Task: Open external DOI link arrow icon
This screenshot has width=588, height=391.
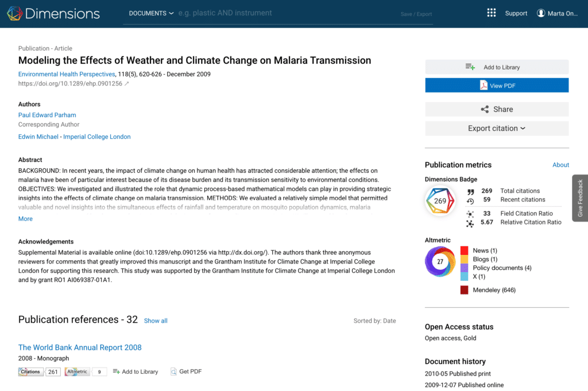Action: coord(127,84)
